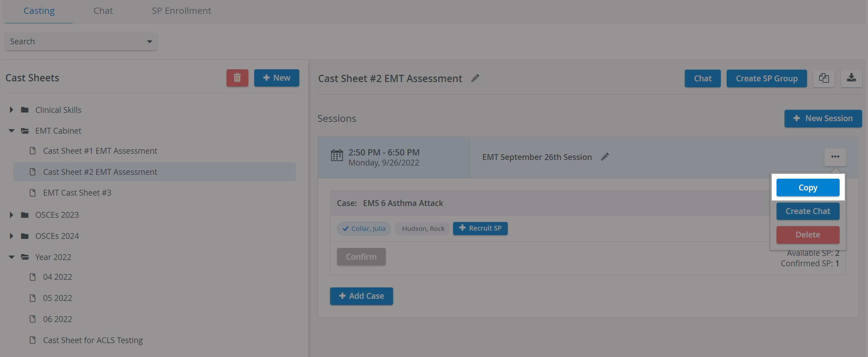Click the red trash delete icon
This screenshot has height=357, width=868.
[237, 78]
